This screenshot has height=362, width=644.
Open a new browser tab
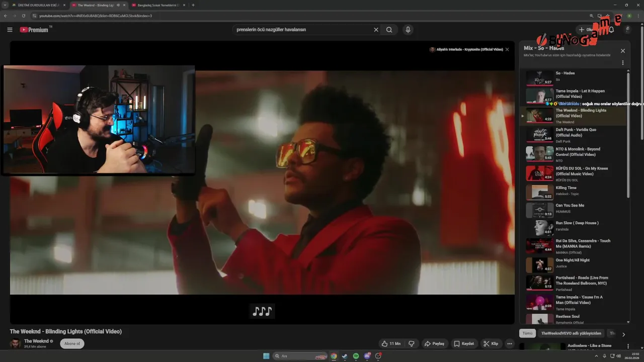193,5
